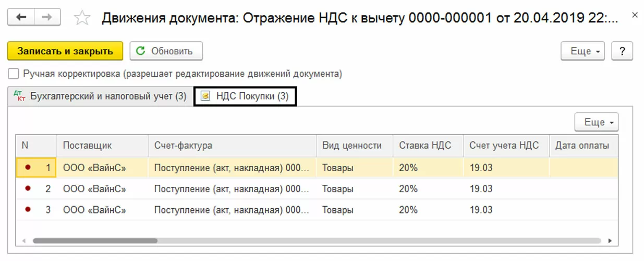Viewport: 644px width, 261px height.
Task: Click the help question mark button
Action: 622,51
